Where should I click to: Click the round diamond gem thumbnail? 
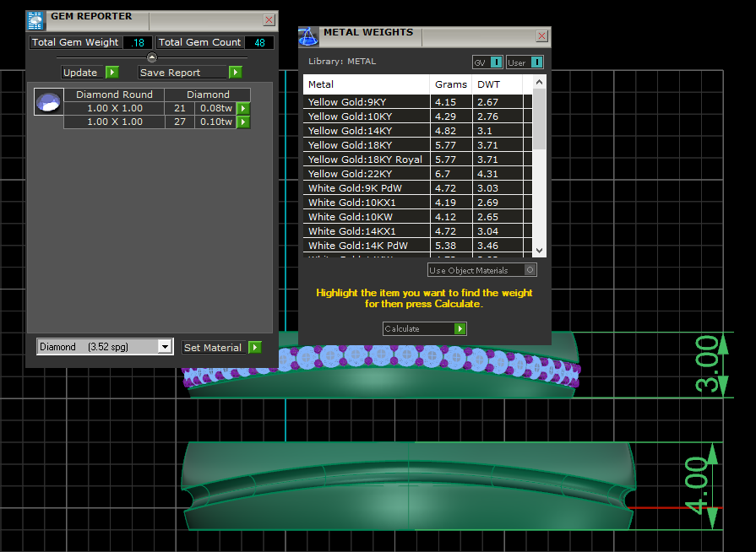click(47, 102)
